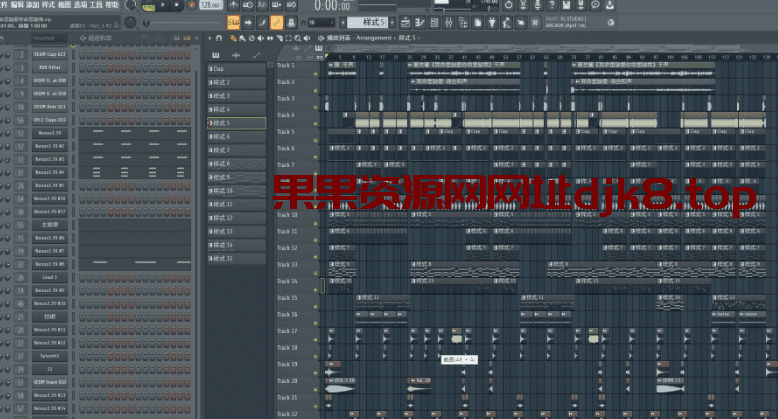Image resolution: width=778 pixels, height=419 pixels.
Task: Toggle the recording countdown
Action: click(x=262, y=5)
